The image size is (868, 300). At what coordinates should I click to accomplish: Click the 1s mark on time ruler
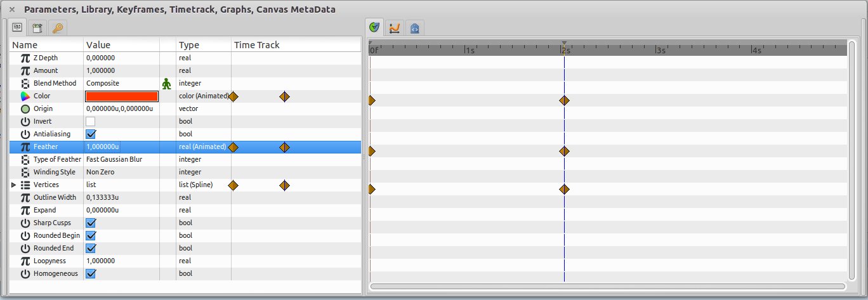pos(470,50)
